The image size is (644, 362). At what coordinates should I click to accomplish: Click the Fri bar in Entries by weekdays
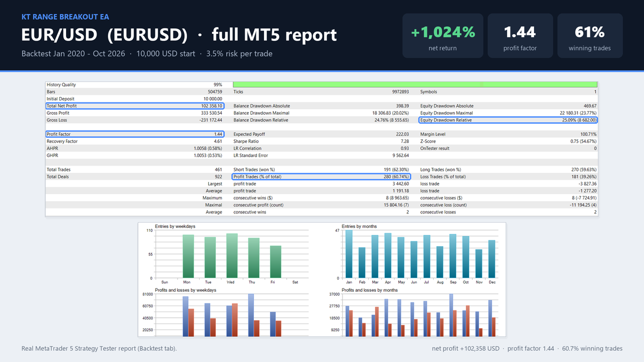(x=275, y=262)
